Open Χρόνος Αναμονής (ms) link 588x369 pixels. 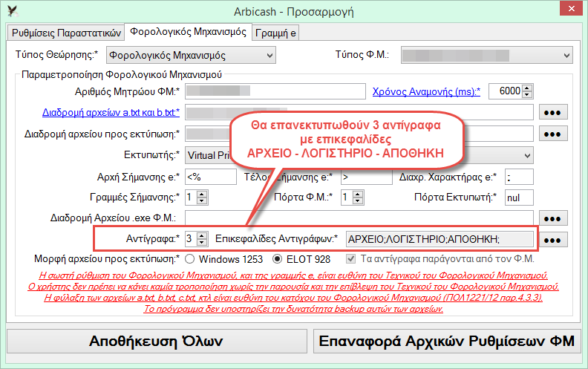click(426, 91)
